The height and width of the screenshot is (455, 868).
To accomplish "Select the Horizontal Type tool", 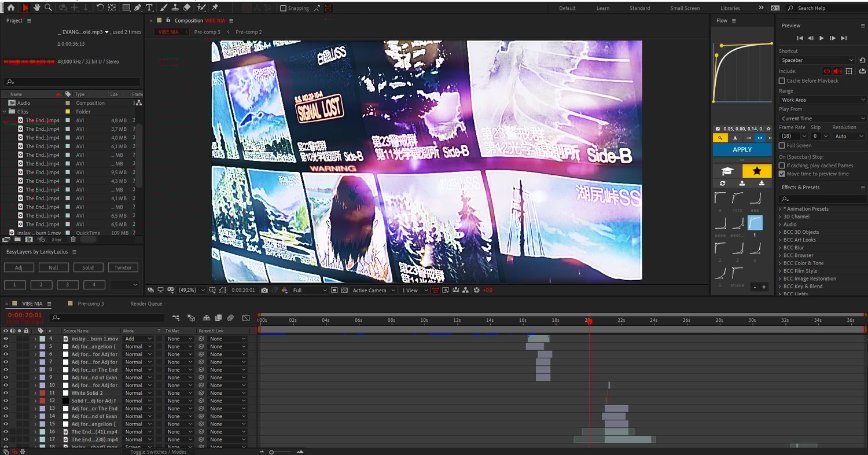I will (149, 8).
